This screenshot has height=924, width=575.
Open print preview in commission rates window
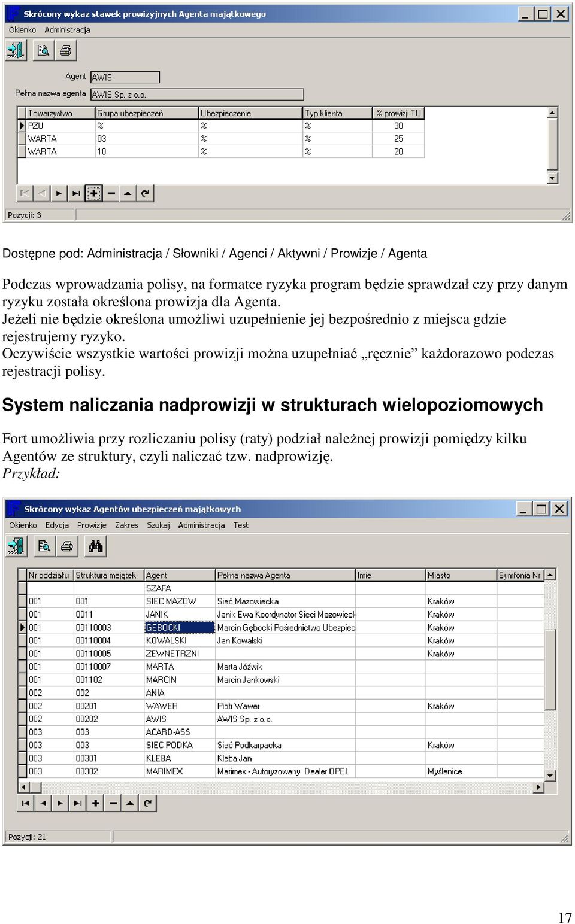point(43,50)
